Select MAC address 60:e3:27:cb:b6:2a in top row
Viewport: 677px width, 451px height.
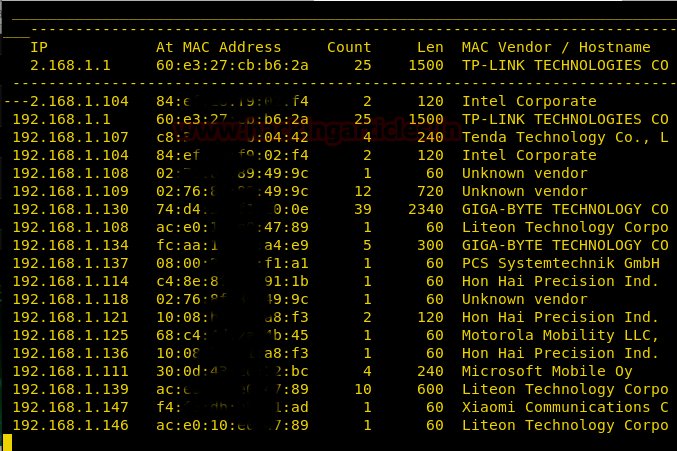(232, 65)
